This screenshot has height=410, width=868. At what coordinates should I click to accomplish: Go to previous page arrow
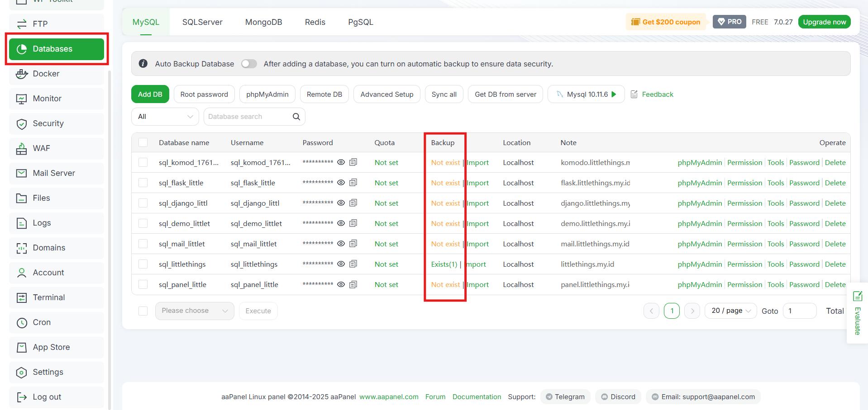pyautogui.click(x=651, y=311)
